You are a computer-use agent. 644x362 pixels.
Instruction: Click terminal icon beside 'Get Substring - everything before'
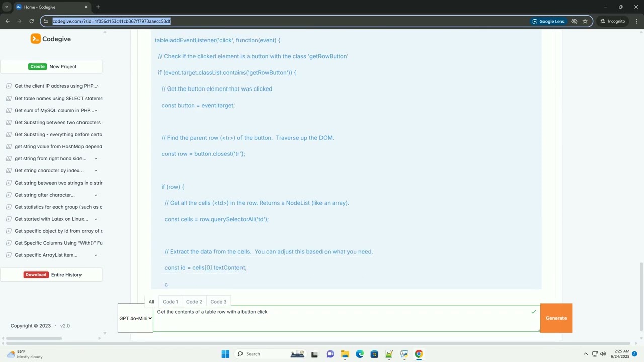(9, 134)
